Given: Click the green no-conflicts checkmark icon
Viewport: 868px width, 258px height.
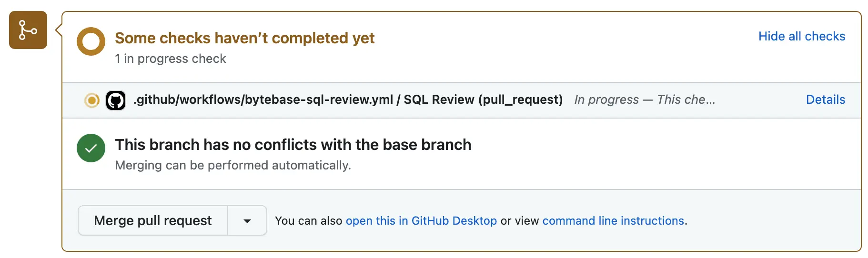Looking at the screenshot, I should (x=91, y=148).
